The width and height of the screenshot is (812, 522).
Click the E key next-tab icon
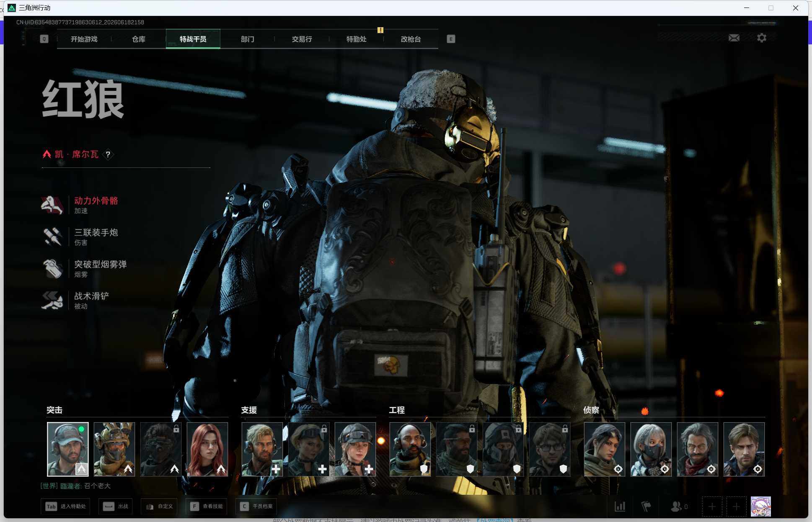point(451,39)
